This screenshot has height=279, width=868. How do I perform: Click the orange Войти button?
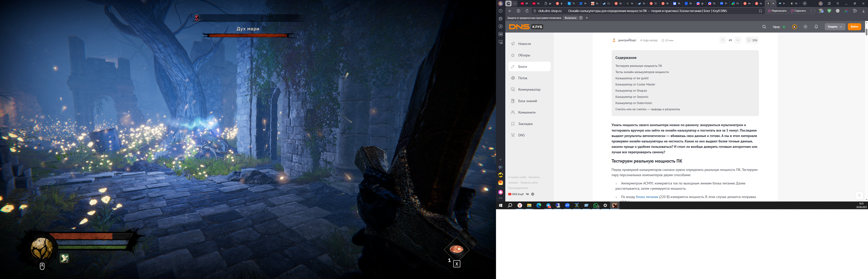(x=854, y=27)
